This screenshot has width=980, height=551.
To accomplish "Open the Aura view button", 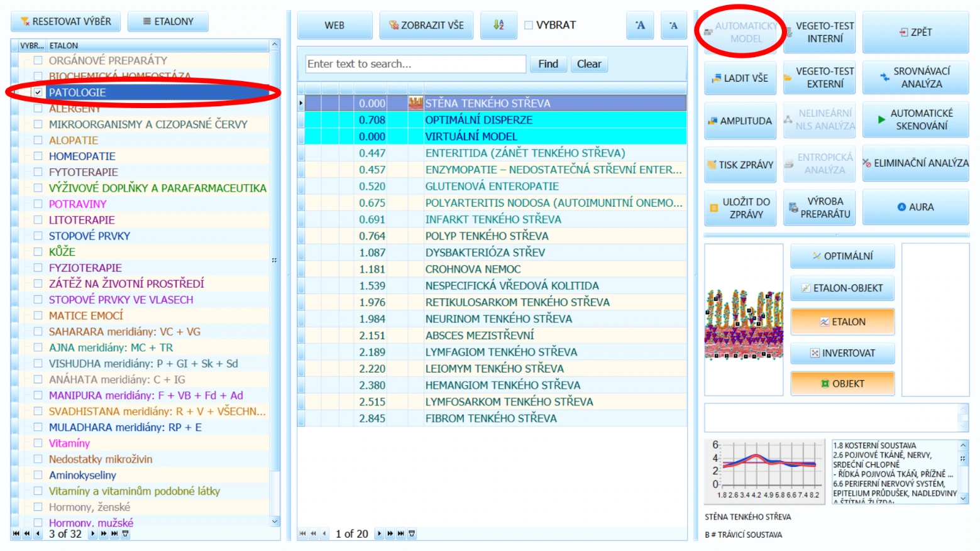I will [915, 207].
